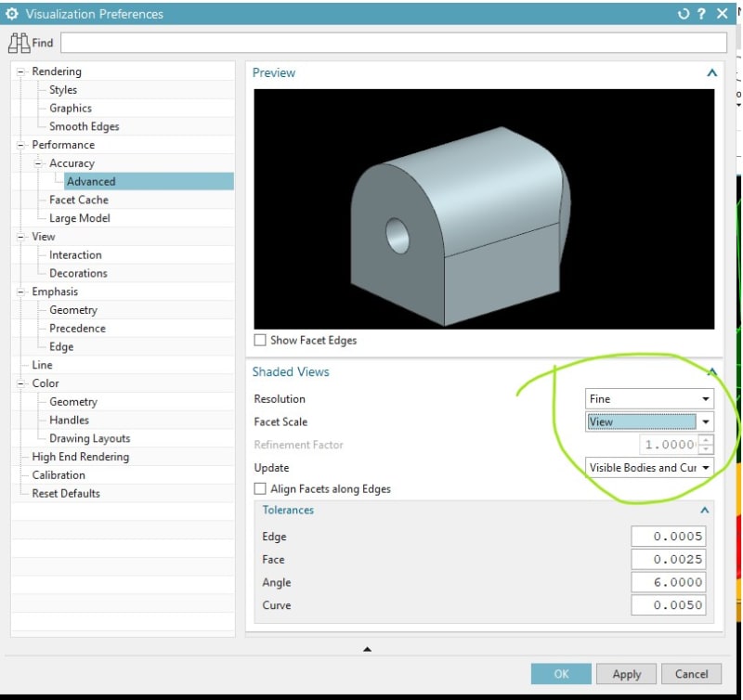Collapse the Tolerances section
This screenshot has width=743, height=700.
[x=705, y=511]
